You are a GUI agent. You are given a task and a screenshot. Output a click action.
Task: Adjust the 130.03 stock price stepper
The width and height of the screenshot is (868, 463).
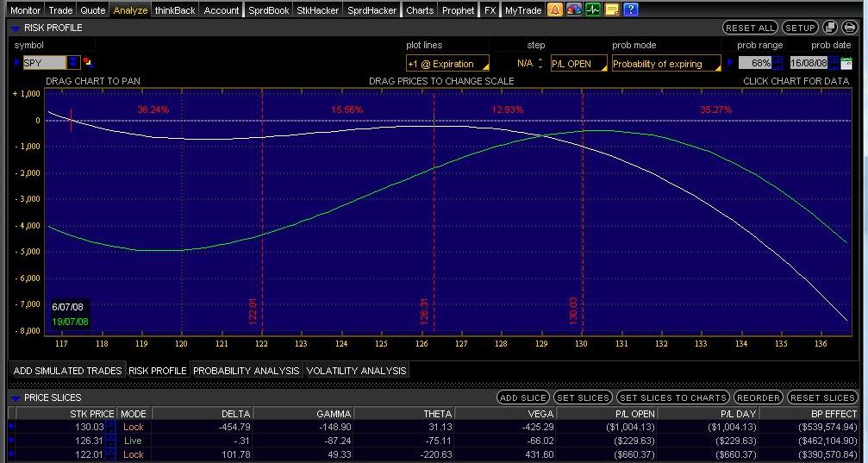[110, 427]
